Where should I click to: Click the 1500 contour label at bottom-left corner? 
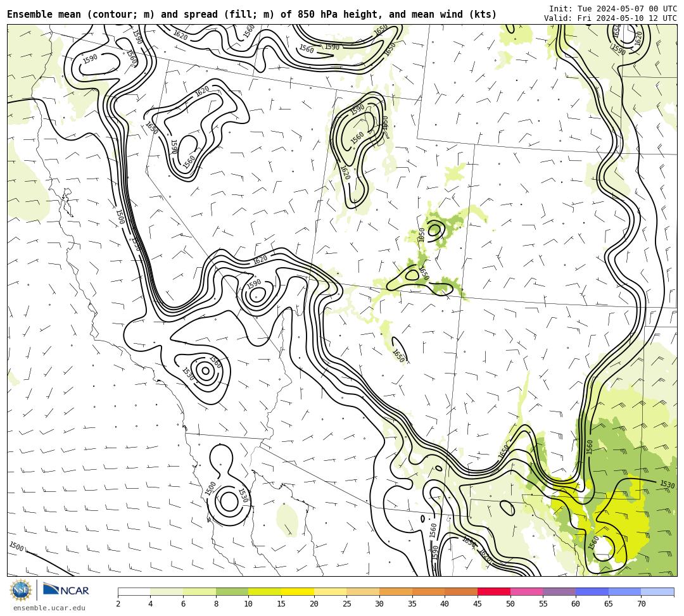coord(16,546)
